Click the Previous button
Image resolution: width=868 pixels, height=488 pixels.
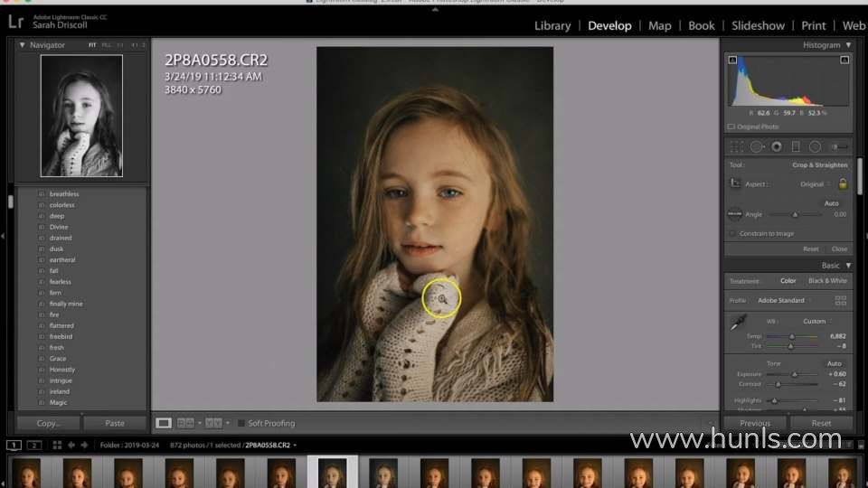point(755,423)
